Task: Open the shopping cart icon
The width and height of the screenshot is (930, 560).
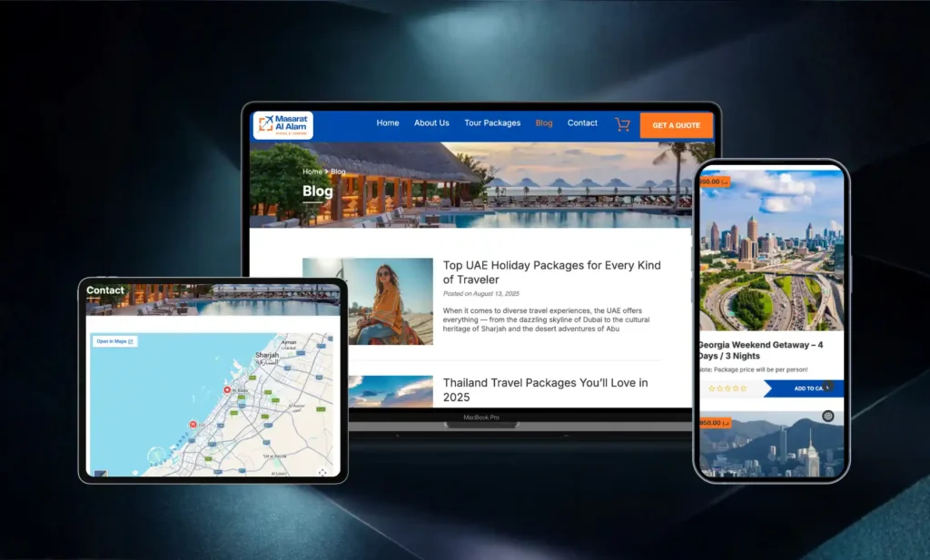Action: coord(622,124)
